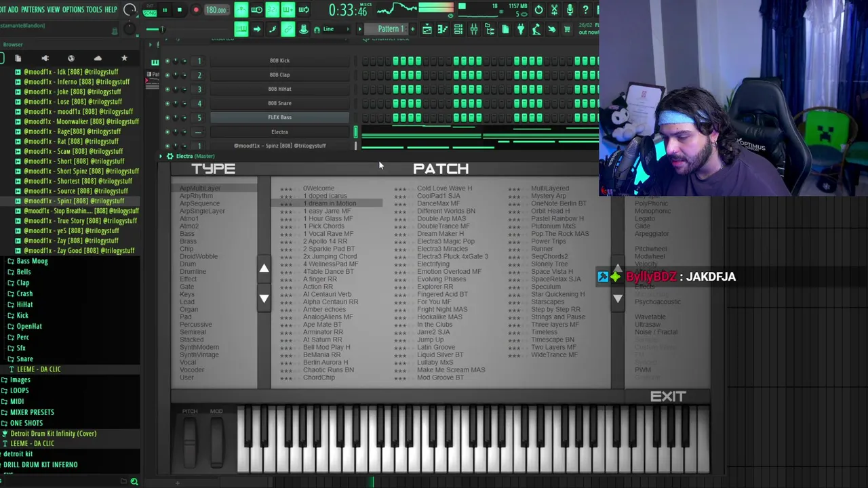Open the PATTERNS menu
Image resolution: width=868 pixels, height=488 pixels.
(33, 9)
